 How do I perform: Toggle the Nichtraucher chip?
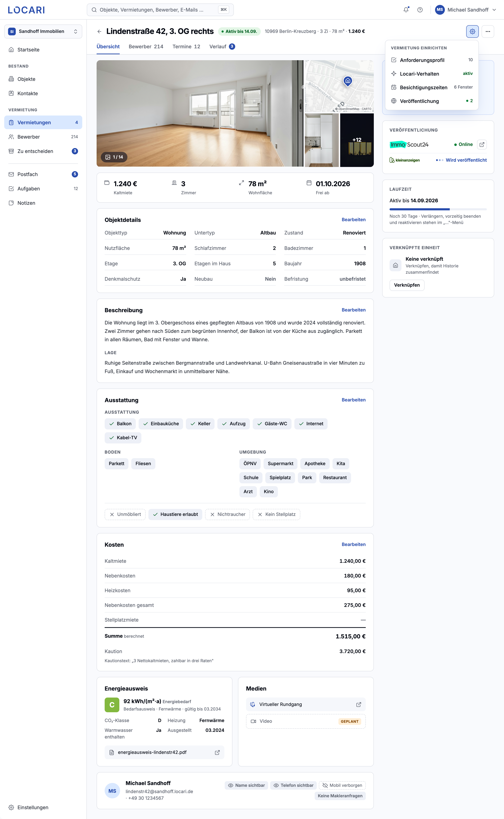(227, 514)
